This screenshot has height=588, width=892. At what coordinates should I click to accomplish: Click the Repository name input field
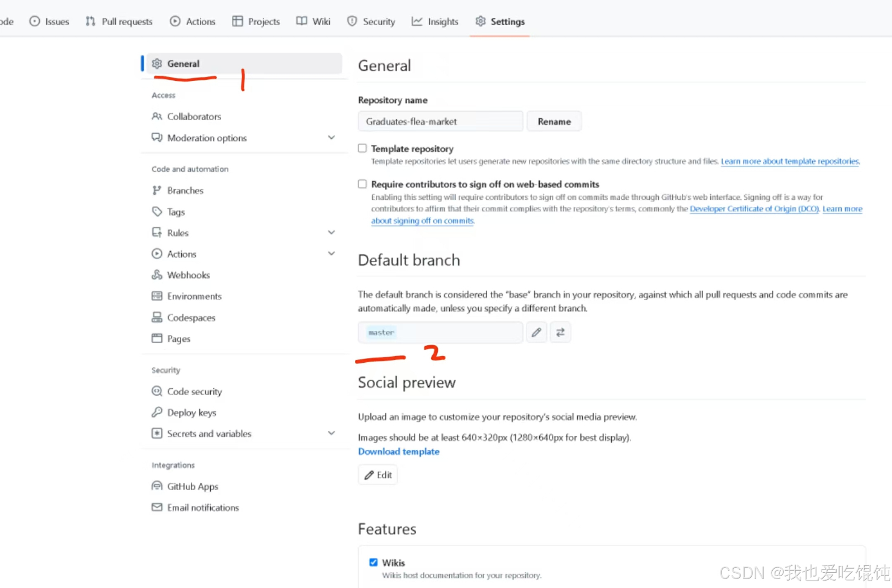coord(439,121)
